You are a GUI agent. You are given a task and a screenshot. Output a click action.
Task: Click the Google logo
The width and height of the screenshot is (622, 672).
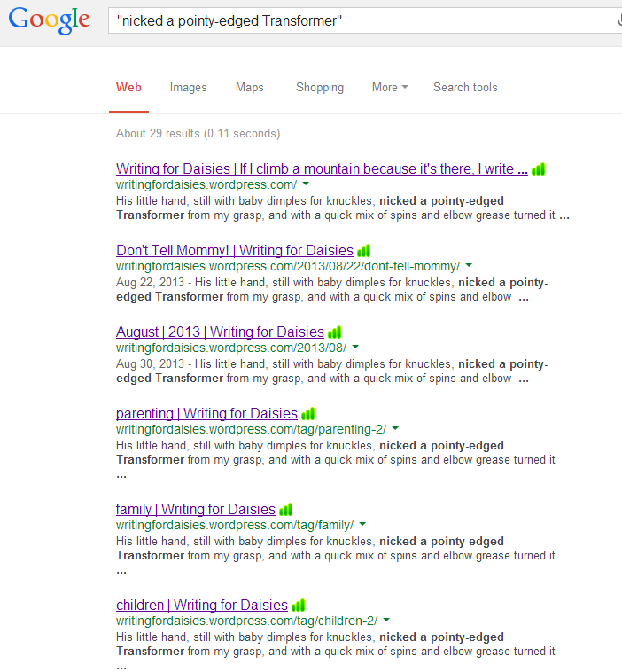[x=50, y=20]
